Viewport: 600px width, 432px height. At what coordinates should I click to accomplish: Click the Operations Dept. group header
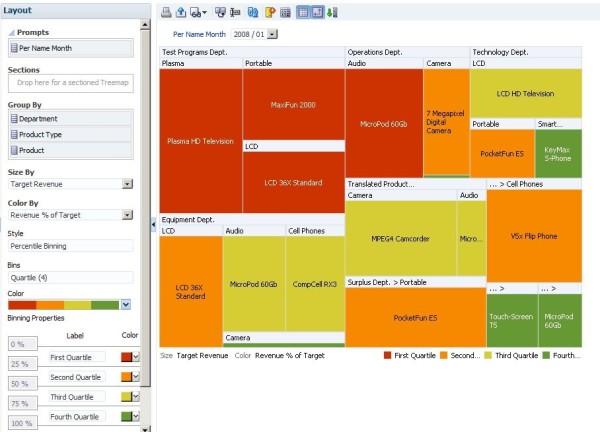pyautogui.click(x=408, y=52)
